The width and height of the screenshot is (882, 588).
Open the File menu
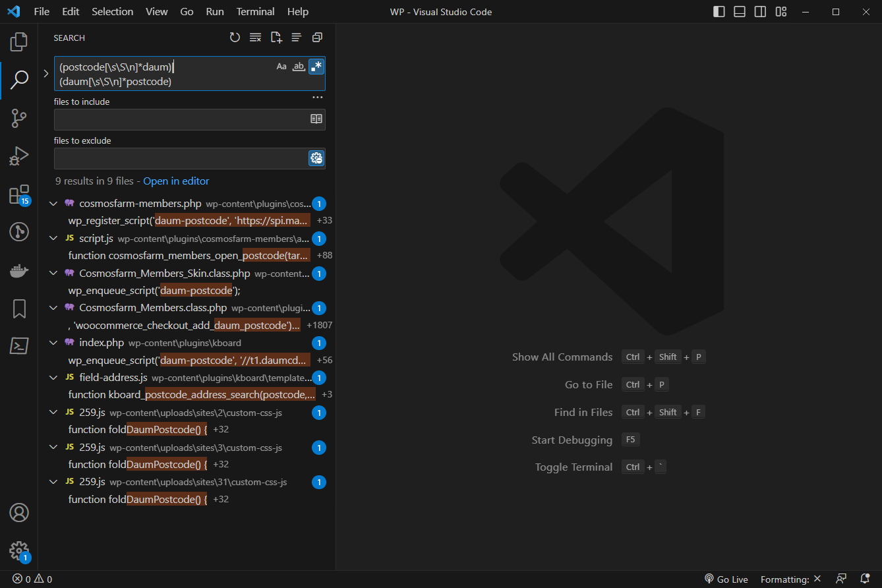(41, 12)
